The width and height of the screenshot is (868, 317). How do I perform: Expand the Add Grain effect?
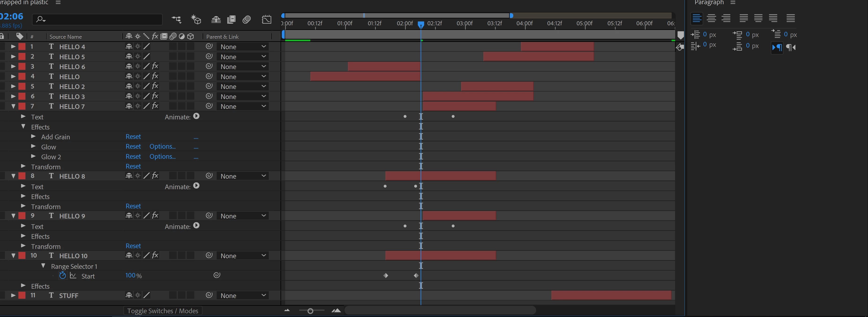tap(33, 137)
